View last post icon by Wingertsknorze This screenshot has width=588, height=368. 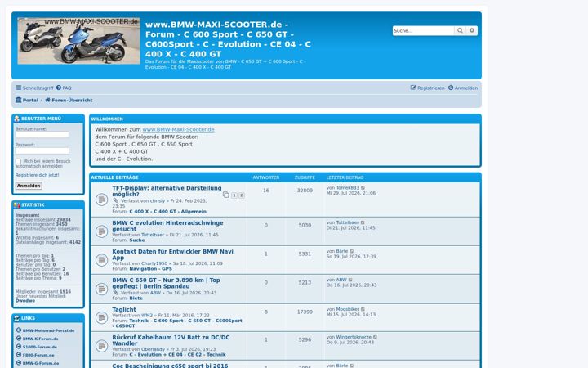[376, 337]
